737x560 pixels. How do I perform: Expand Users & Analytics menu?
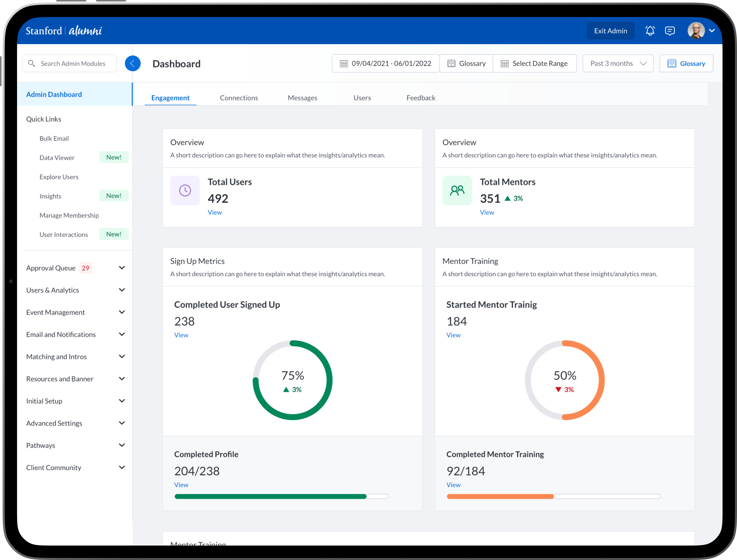(x=122, y=290)
